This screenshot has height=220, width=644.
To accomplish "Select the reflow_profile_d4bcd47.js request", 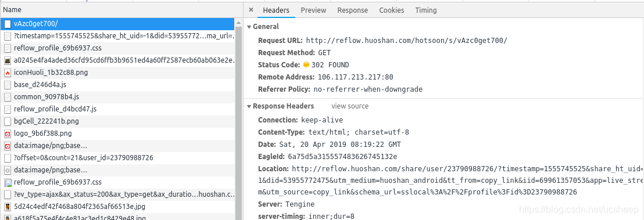I will 117,109.
